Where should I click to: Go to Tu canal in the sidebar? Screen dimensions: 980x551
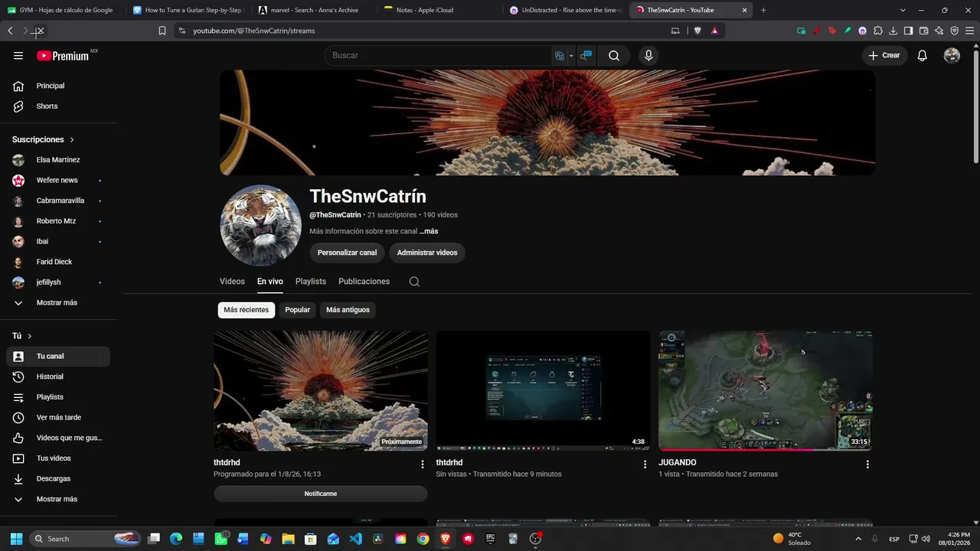click(58, 356)
